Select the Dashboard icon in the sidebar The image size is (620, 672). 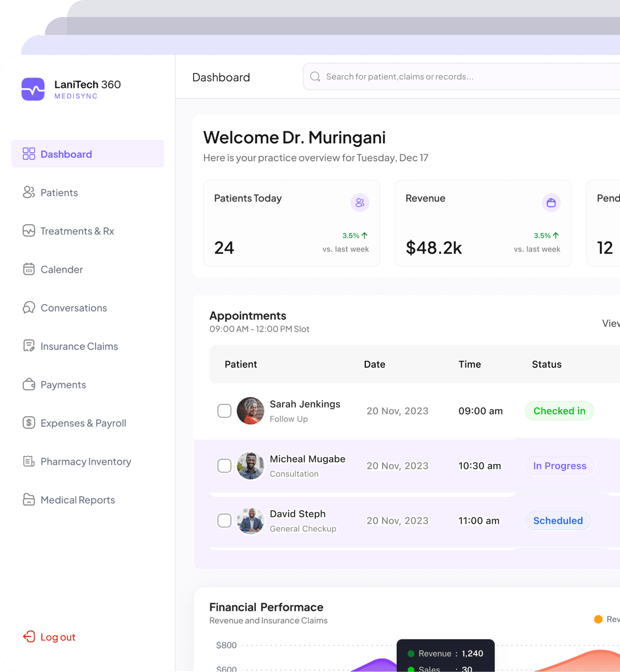tap(29, 153)
